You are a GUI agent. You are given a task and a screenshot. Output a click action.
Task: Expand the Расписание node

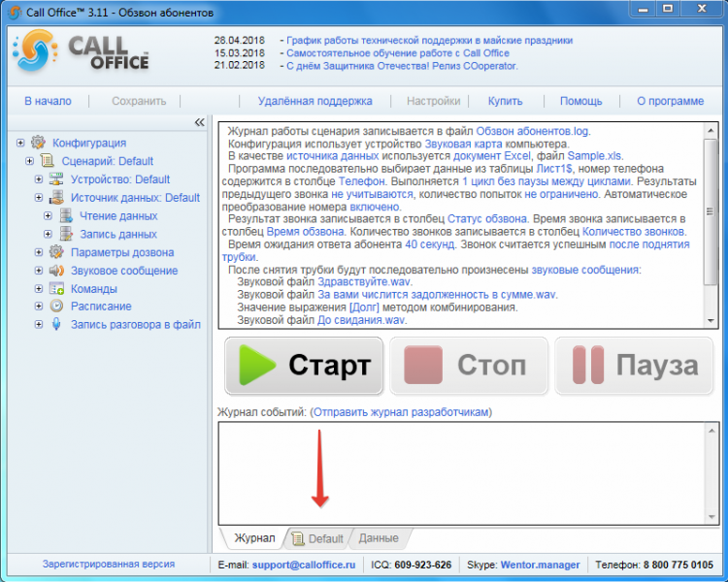(x=39, y=307)
